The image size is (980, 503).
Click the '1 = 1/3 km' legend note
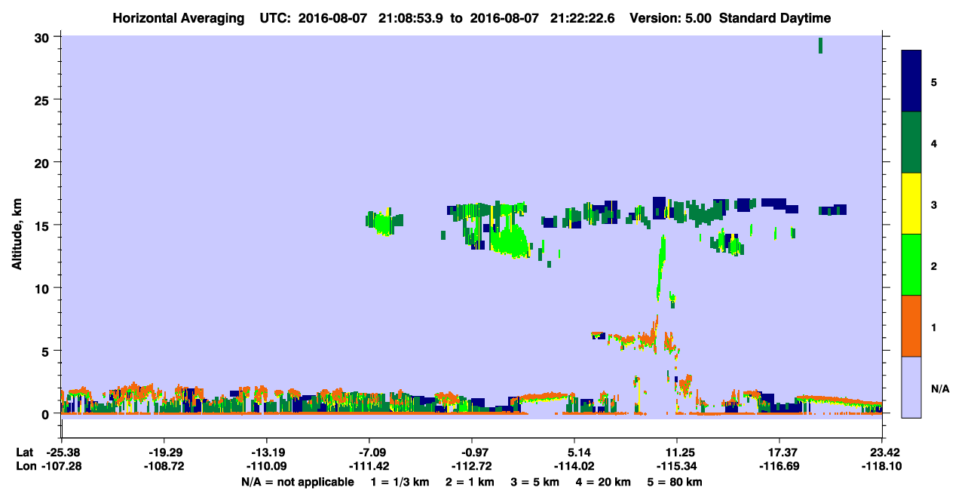pos(401,482)
